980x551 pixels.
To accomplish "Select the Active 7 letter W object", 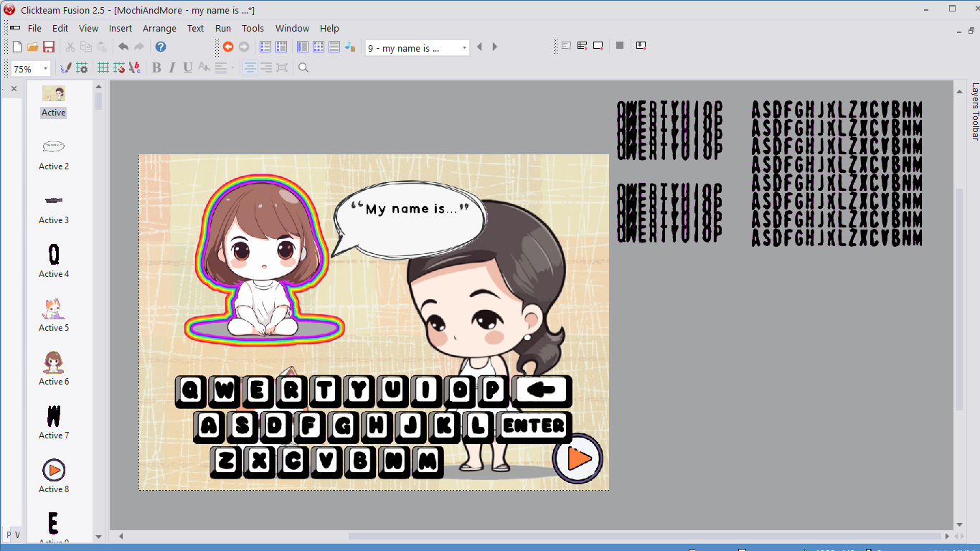I will tap(54, 423).
